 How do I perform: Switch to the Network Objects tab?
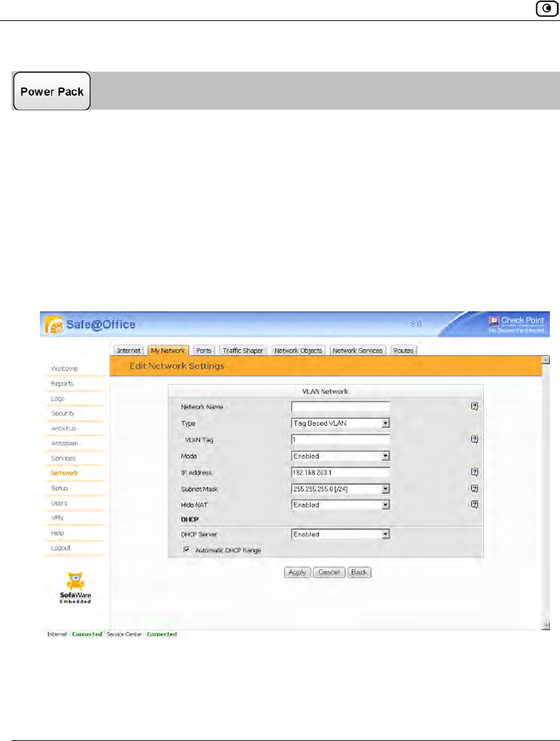tap(298, 351)
